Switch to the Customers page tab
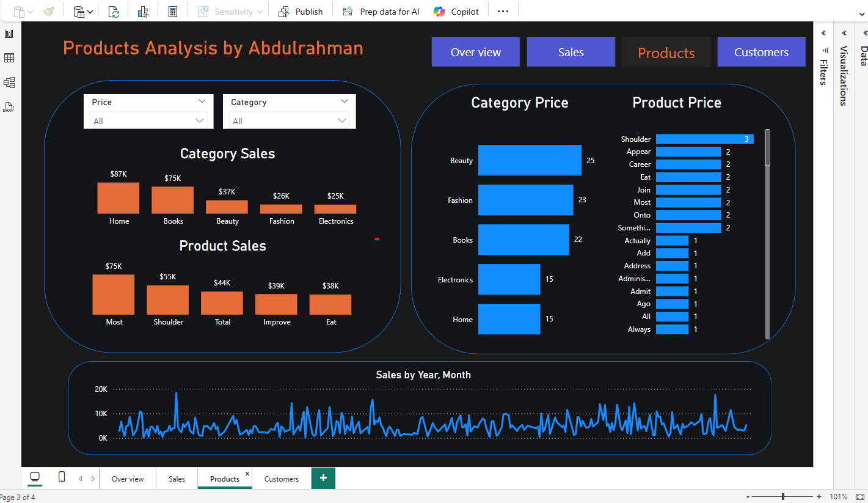Screen dimensions: 868x503 coord(282,479)
